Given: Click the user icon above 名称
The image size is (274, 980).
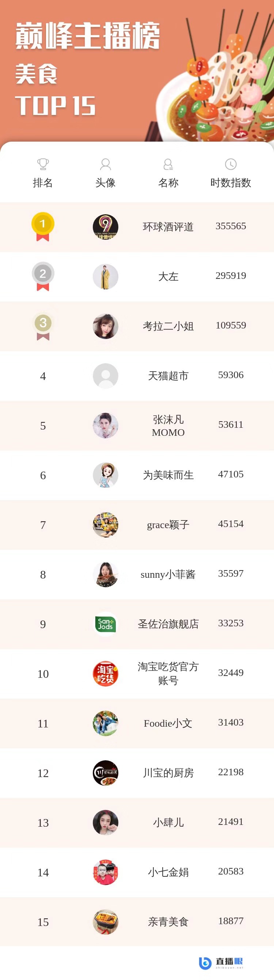Looking at the screenshot, I should [168, 164].
